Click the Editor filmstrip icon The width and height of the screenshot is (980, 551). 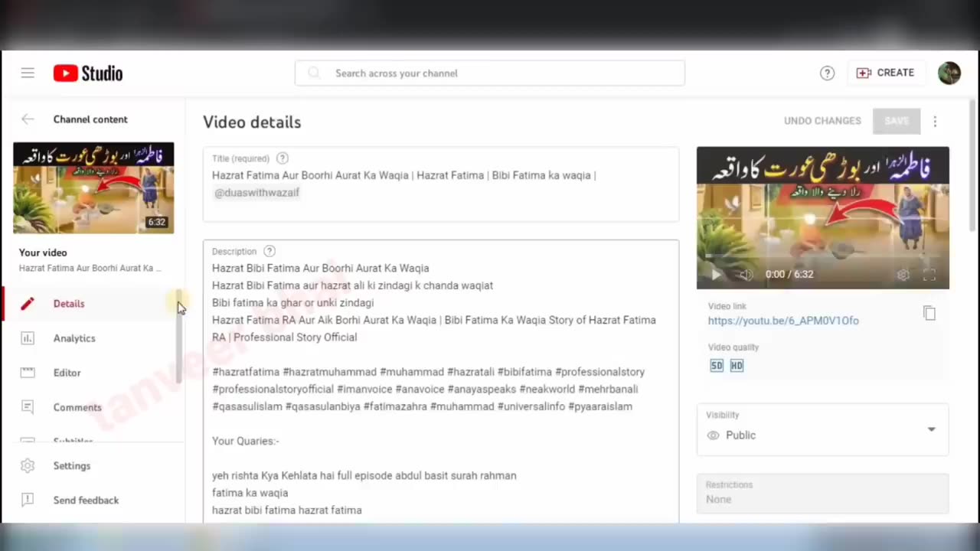(x=28, y=373)
